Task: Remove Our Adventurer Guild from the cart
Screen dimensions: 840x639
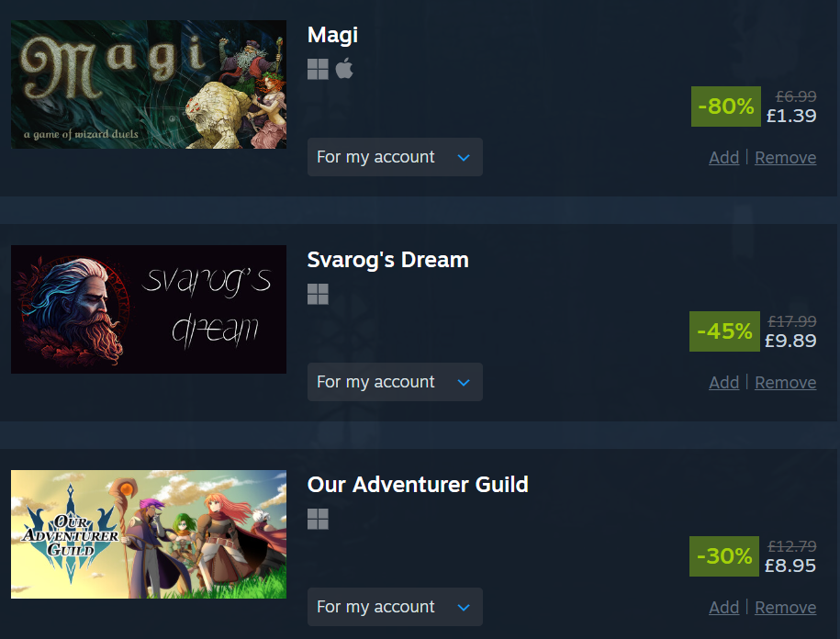Action: (x=785, y=608)
